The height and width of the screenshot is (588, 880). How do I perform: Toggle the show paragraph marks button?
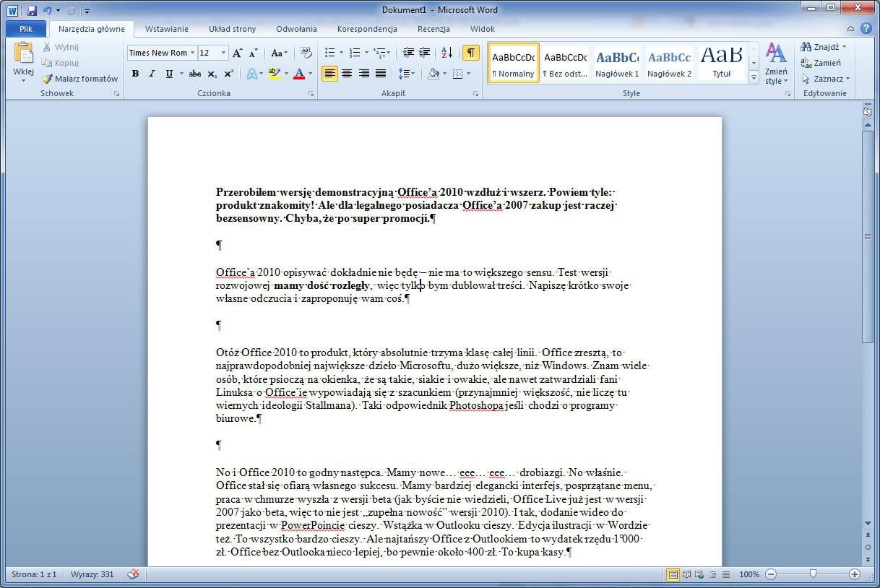coord(470,52)
